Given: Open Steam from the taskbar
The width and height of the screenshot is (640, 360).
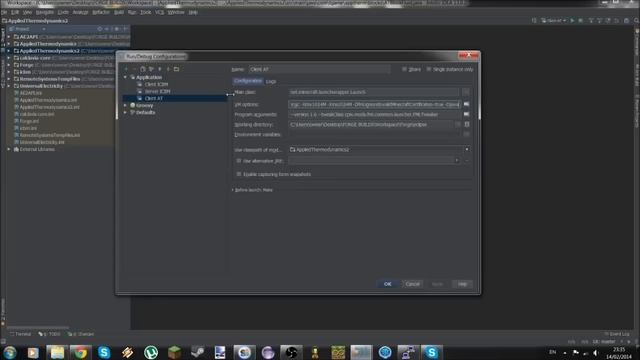Looking at the screenshot, I should tap(198, 352).
